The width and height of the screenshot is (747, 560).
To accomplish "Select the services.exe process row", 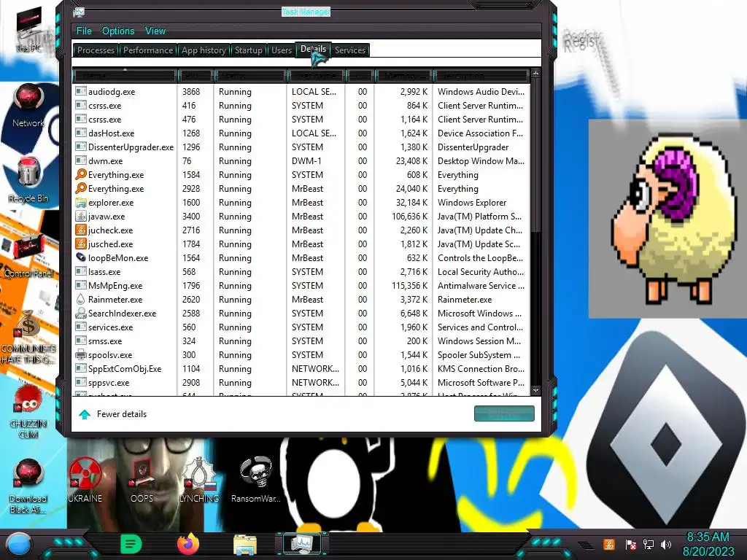I will (x=301, y=327).
